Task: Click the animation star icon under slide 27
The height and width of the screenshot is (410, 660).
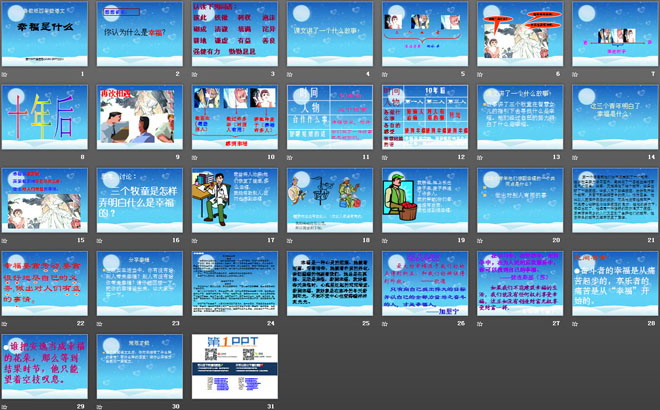Action: (480, 324)
